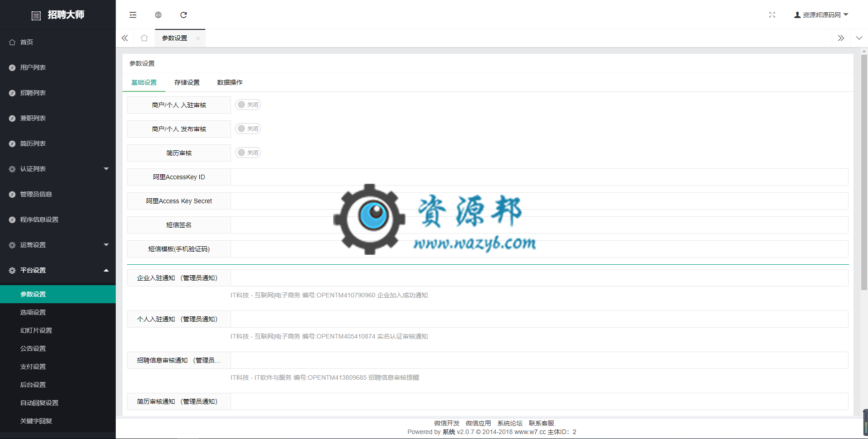Select 后台设置 submenu item
868x439 pixels.
tap(58, 385)
